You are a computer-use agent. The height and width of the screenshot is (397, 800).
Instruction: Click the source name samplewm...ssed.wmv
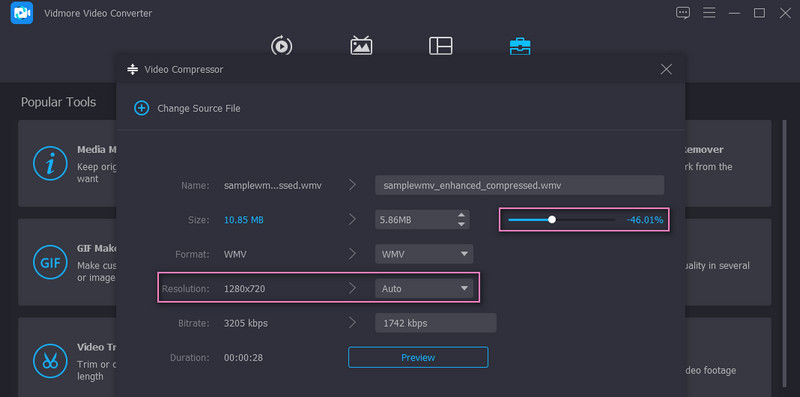[x=272, y=185]
